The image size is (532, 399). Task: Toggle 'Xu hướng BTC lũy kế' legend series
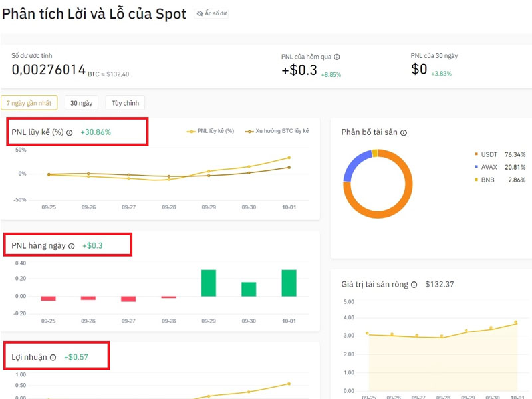277,131
